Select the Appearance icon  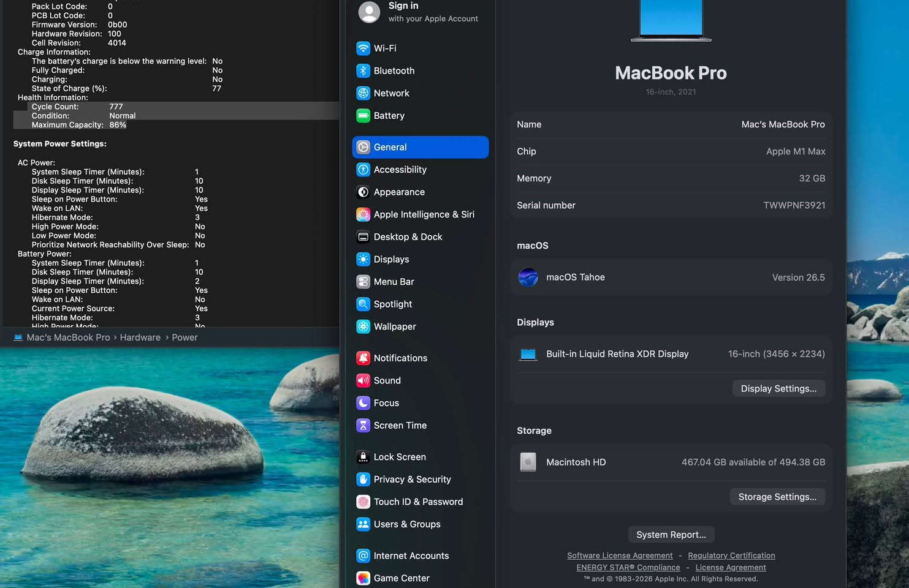363,192
